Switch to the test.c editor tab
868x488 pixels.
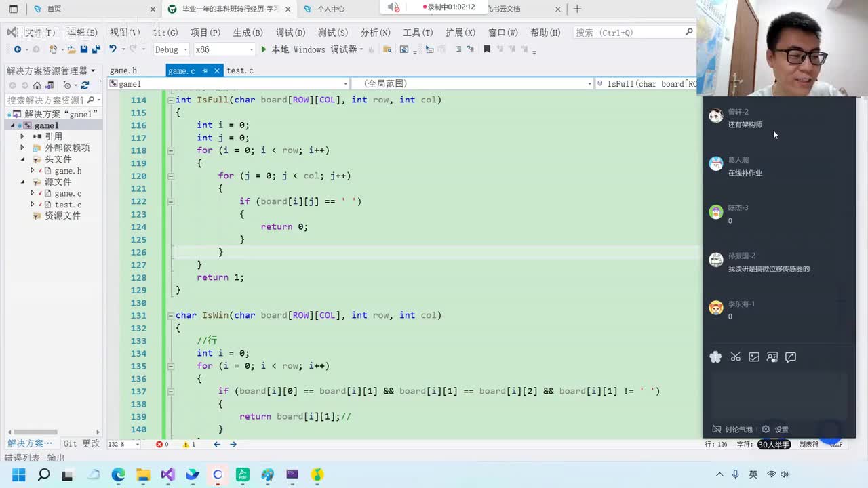pyautogui.click(x=240, y=70)
